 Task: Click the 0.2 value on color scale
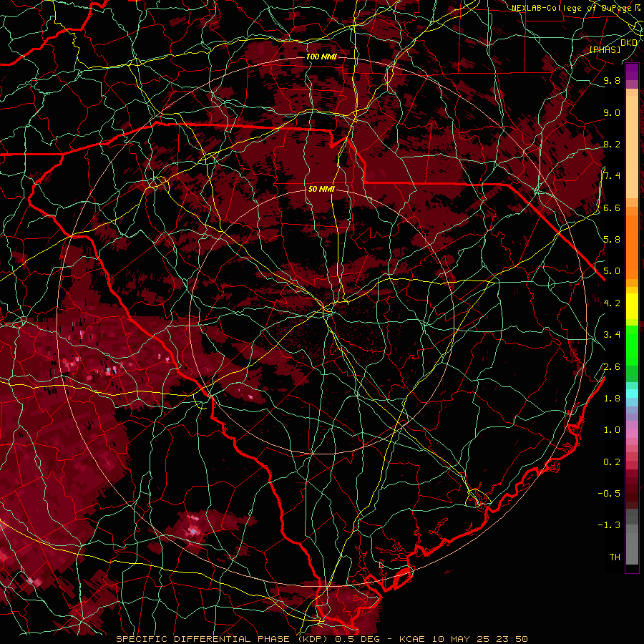coord(612,462)
